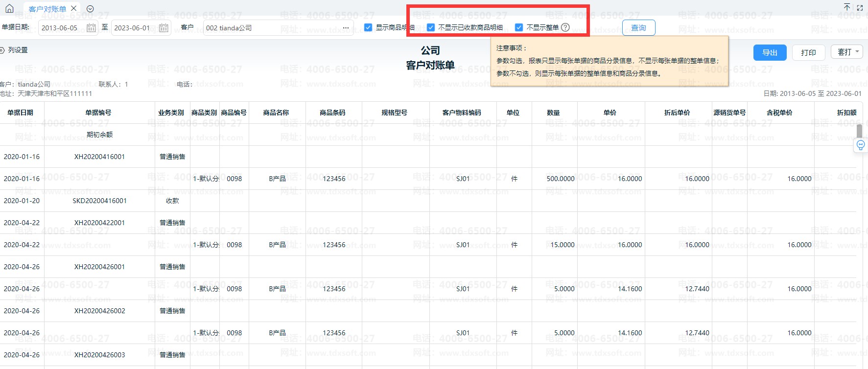The image size is (868, 369).
Task: Switch to the 客户对账单 tab
Action: pos(47,9)
